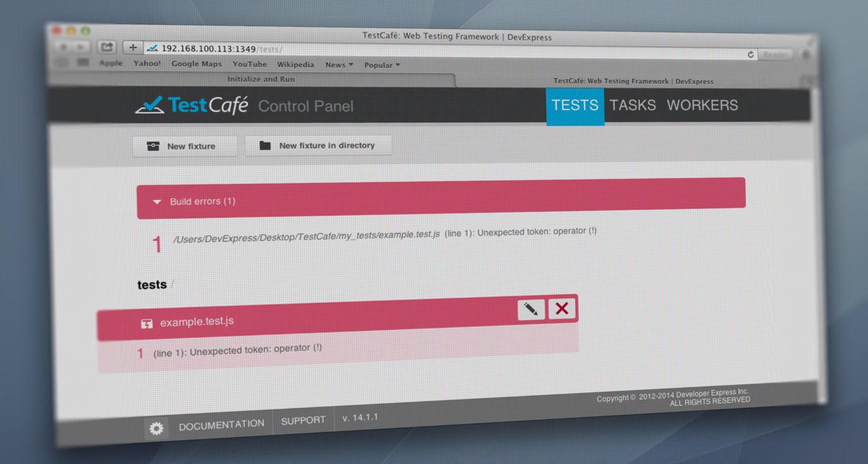Click the Safari Share icon
Screen dimensions: 868x464
[106, 47]
